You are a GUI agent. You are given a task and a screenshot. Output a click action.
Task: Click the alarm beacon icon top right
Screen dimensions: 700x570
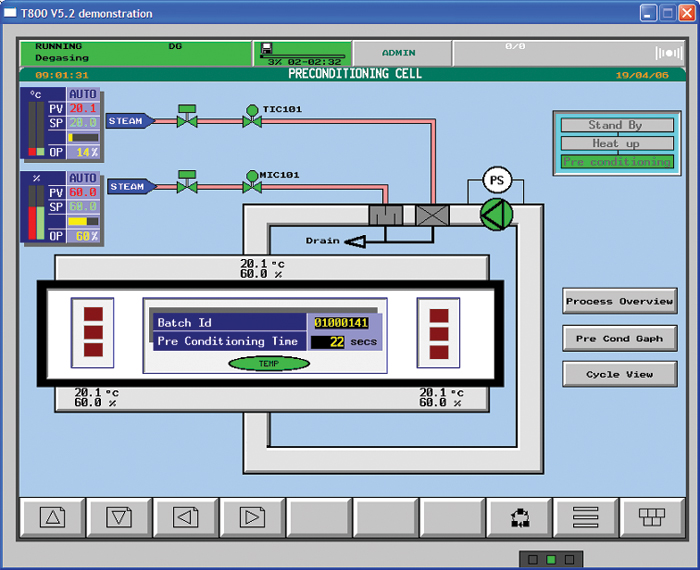669,53
